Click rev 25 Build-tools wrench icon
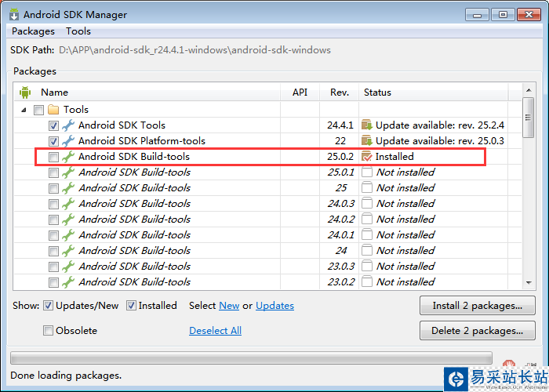The height and width of the screenshot is (392, 549). pos(68,188)
